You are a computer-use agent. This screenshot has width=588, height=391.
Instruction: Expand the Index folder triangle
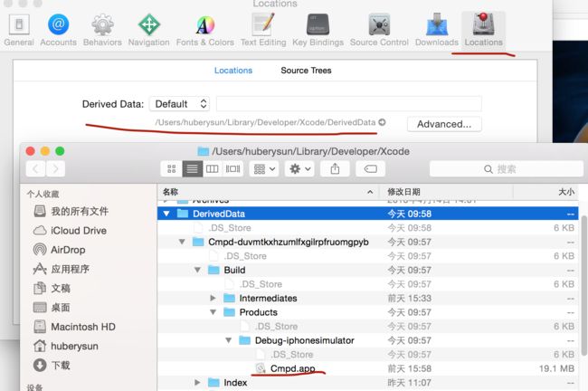tap(197, 383)
